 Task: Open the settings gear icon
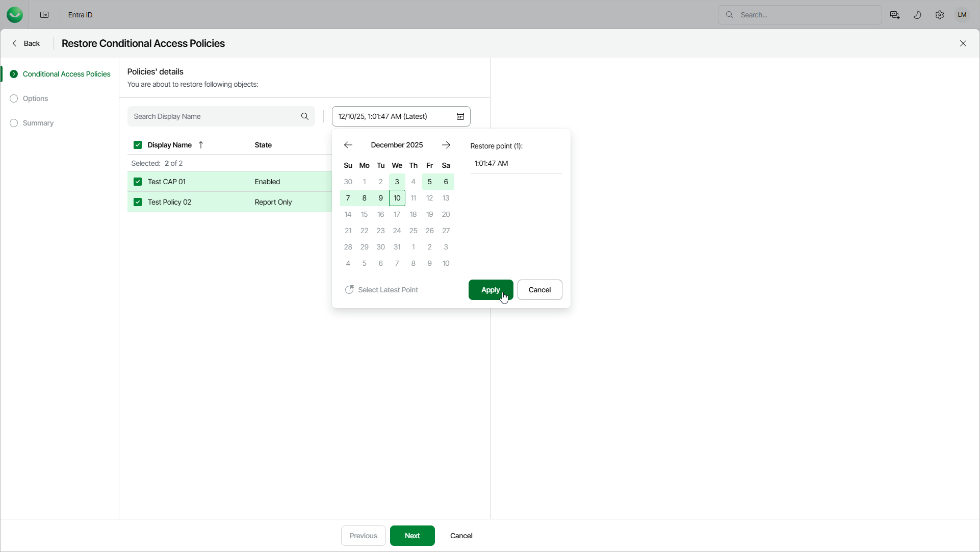pos(940,15)
